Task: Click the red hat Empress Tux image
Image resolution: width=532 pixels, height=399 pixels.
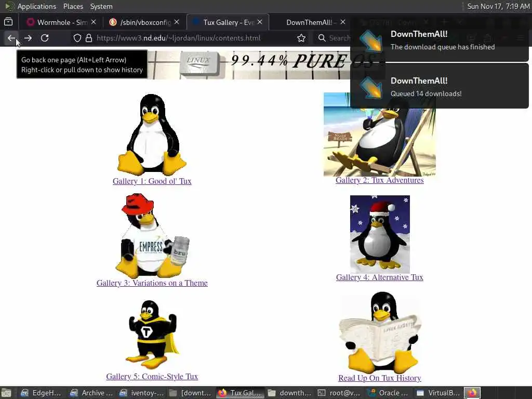Action: [x=152, y=235]
